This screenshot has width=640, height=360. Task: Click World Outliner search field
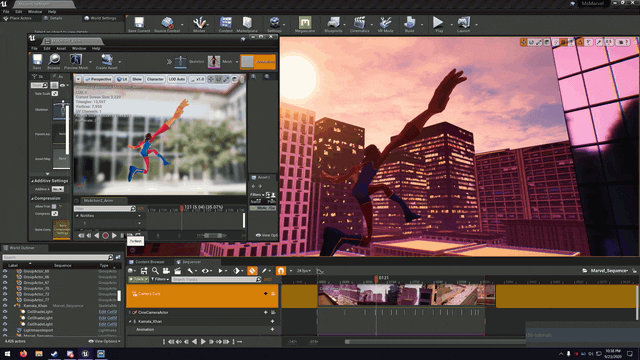[x=57, y=257]
